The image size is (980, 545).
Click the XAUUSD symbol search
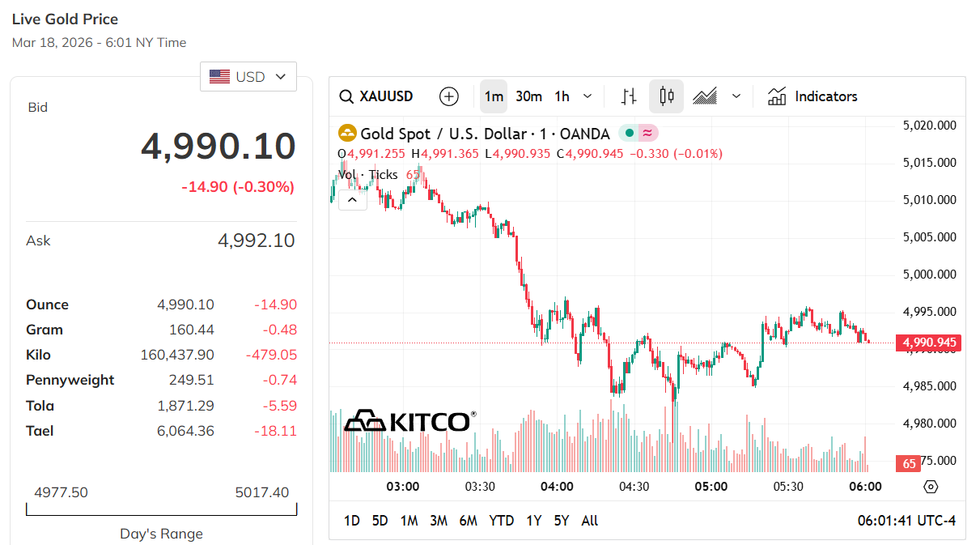(376, 96)
